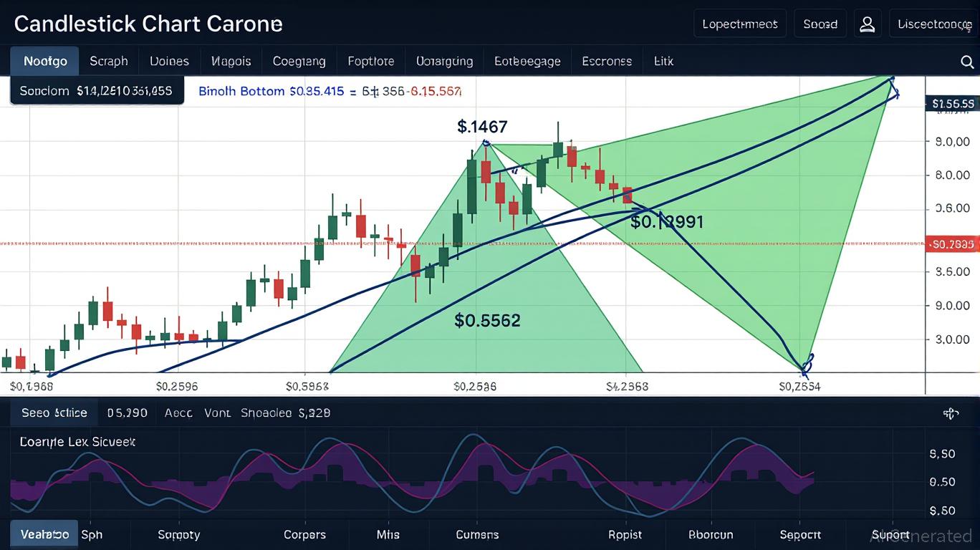Click the Veaatoo bottom tab
The width and height of the screenshot is (980, 550).
pos(44,534)
